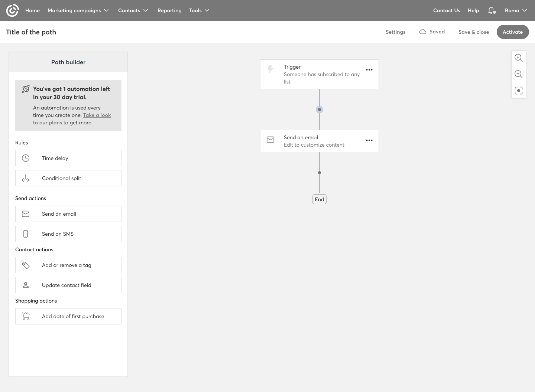The image size is (535, 392).
Task: Pick the Add or remove a tag action
Action: tap(68, 265)
